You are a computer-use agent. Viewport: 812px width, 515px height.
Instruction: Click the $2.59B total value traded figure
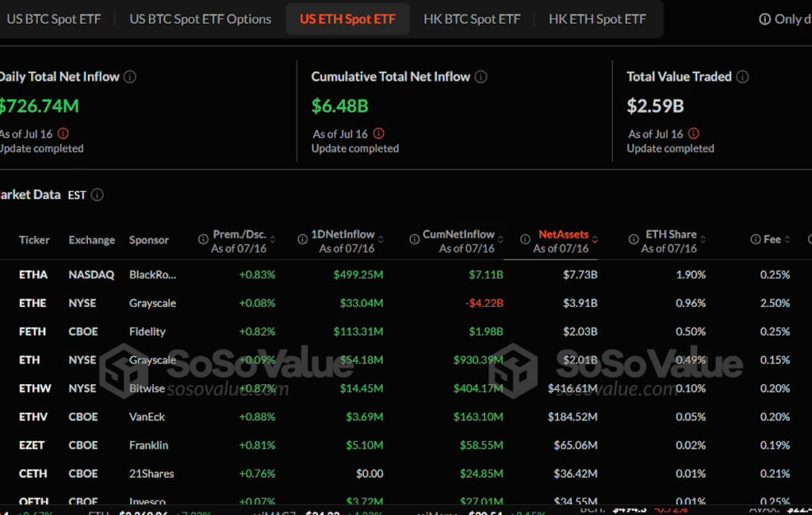click(655, 106)
